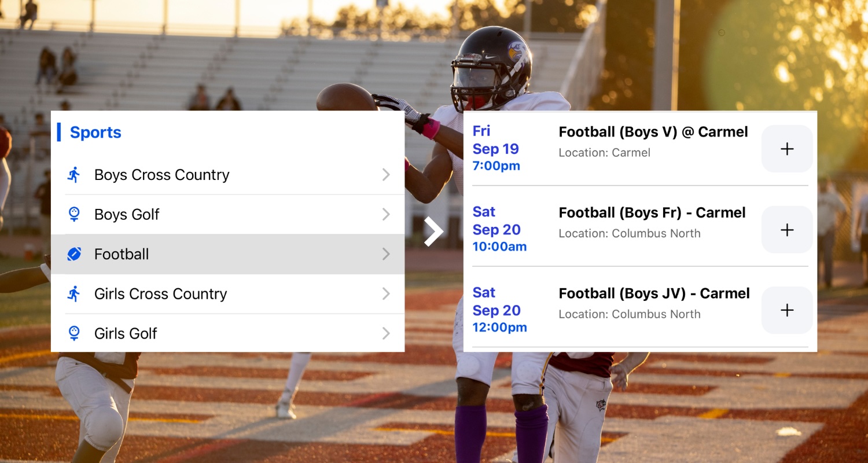Add Football Boys JV game with plus
Screen dimensions: 868x463
[x=787, y=310]
